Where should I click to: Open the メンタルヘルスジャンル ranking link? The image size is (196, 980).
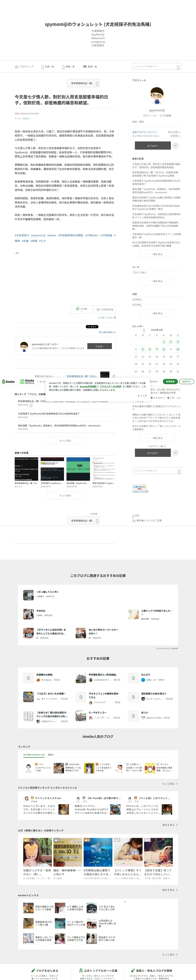pyautogui.click(x=146, y=136)
